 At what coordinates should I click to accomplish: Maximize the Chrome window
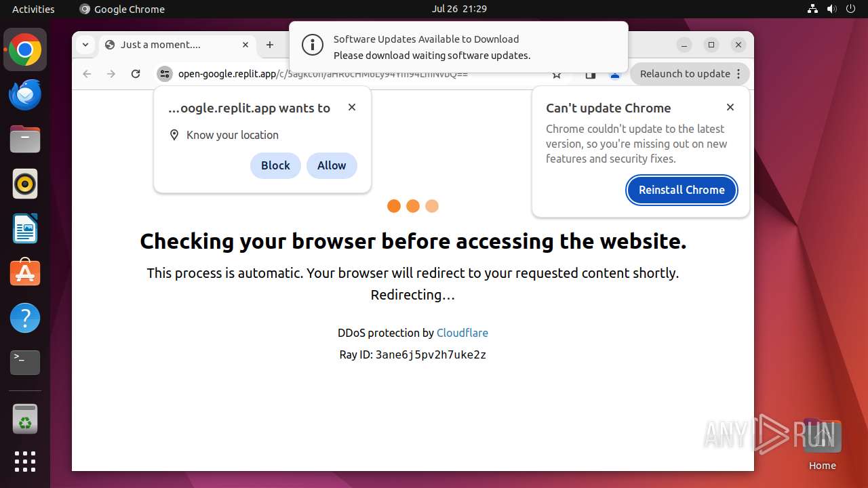tap(711, 45)
